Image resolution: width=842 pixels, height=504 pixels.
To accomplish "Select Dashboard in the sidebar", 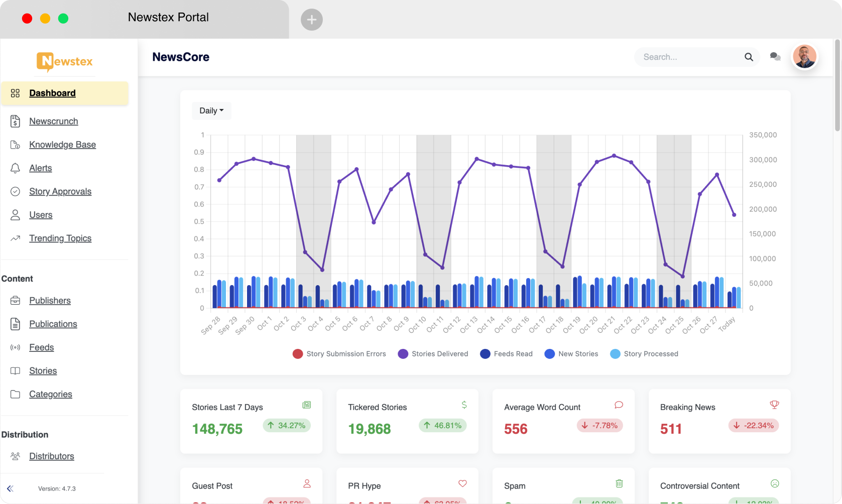I will click(65, 93).
